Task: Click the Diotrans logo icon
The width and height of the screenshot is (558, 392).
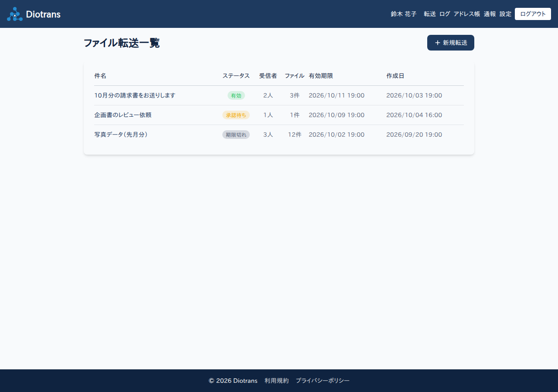Action: coord(15,14)
